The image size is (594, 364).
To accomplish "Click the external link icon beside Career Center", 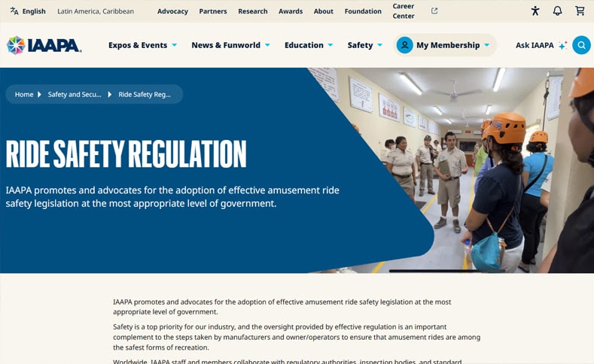I will point(434,11).
